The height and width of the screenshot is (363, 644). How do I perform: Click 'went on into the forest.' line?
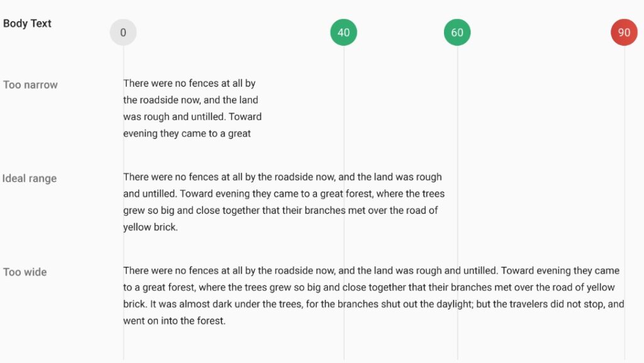(x=174, y=321)
